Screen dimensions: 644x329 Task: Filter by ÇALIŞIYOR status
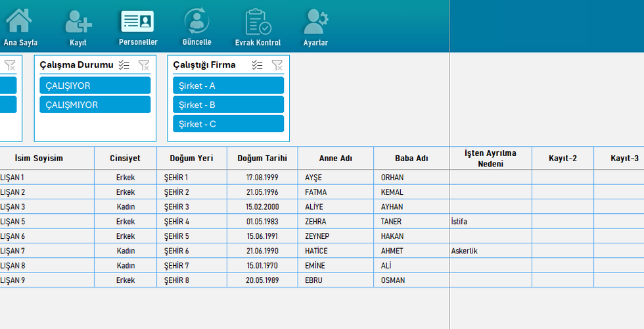(95, 86)
